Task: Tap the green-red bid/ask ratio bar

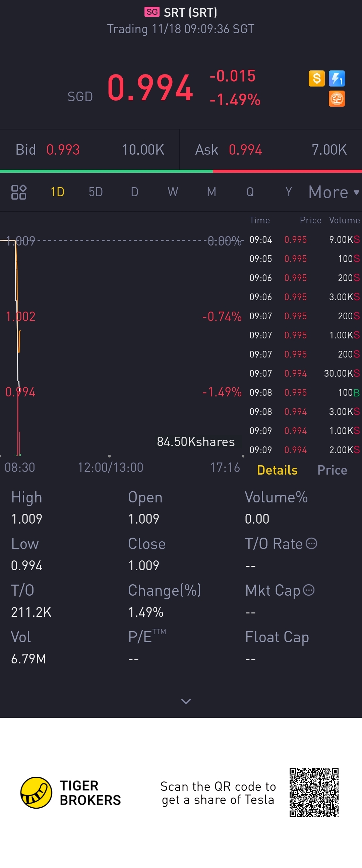Action: tap(181, 171)
